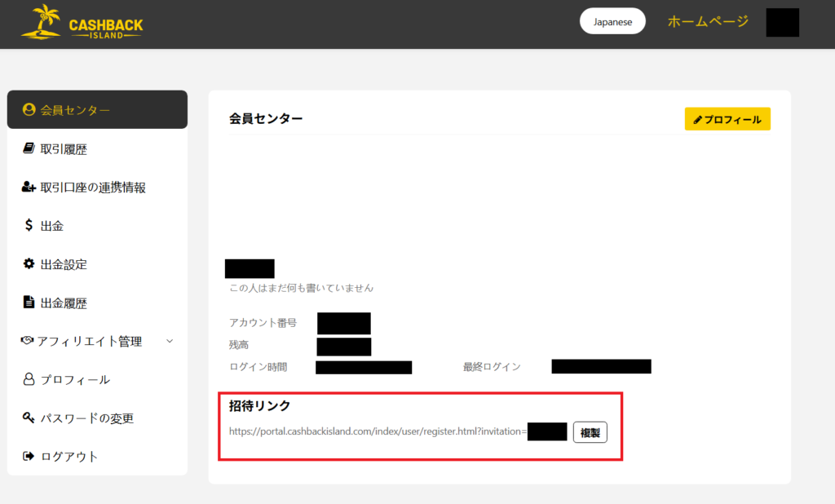Click the key icon for パスワードの変更
Viewport: 835px width, 504px height.
(x=29, y=418)
